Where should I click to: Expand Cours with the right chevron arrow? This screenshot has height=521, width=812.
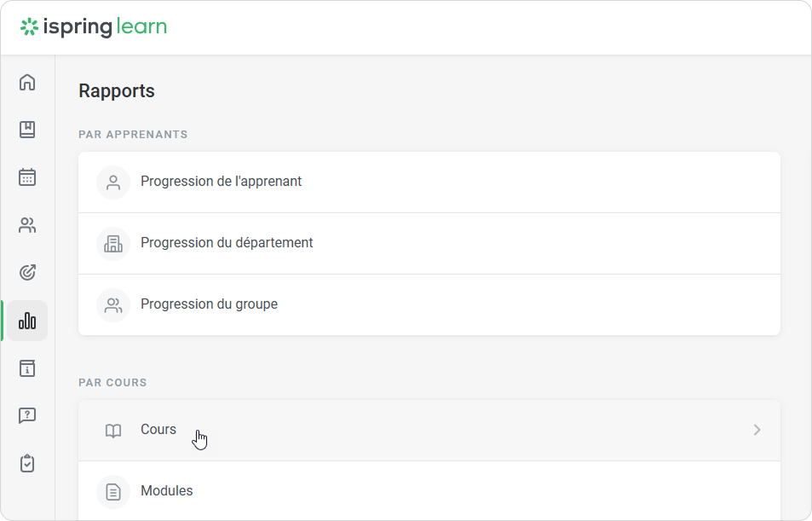757,431
